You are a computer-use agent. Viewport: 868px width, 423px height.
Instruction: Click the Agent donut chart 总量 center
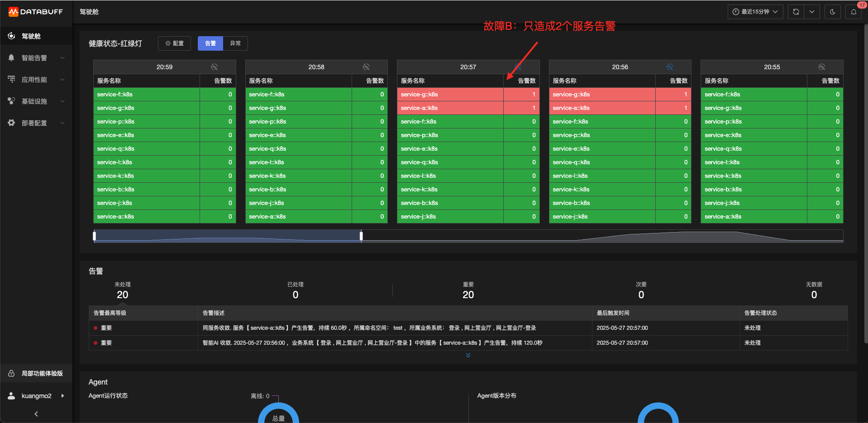[x=278, y=418]
